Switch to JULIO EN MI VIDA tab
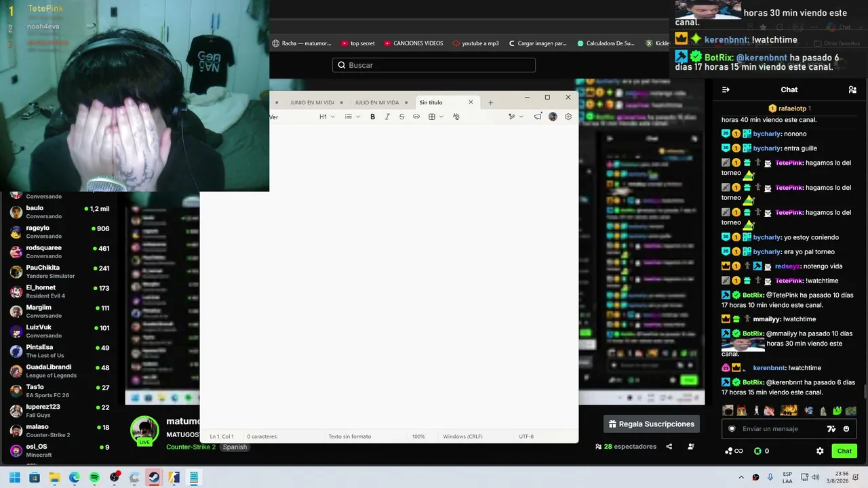Viewport: 868px width, 488px height. (376, 102)
